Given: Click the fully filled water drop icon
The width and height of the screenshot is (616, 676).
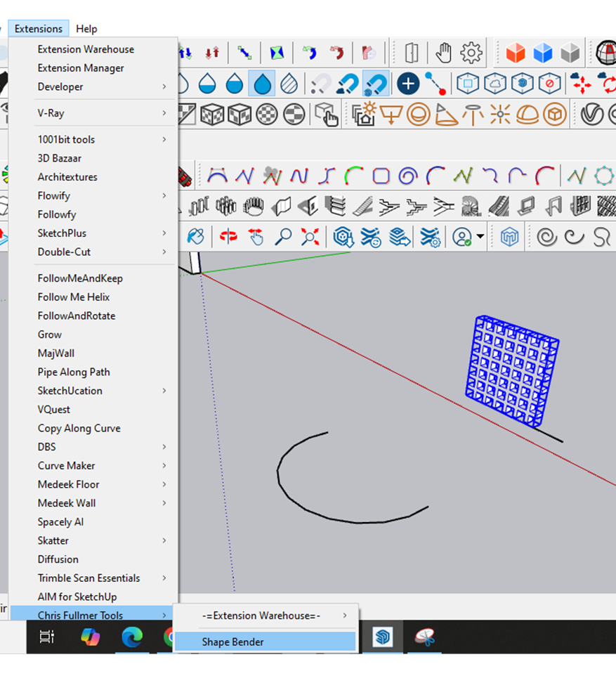Looking at the screenshot, I should 262,84.
